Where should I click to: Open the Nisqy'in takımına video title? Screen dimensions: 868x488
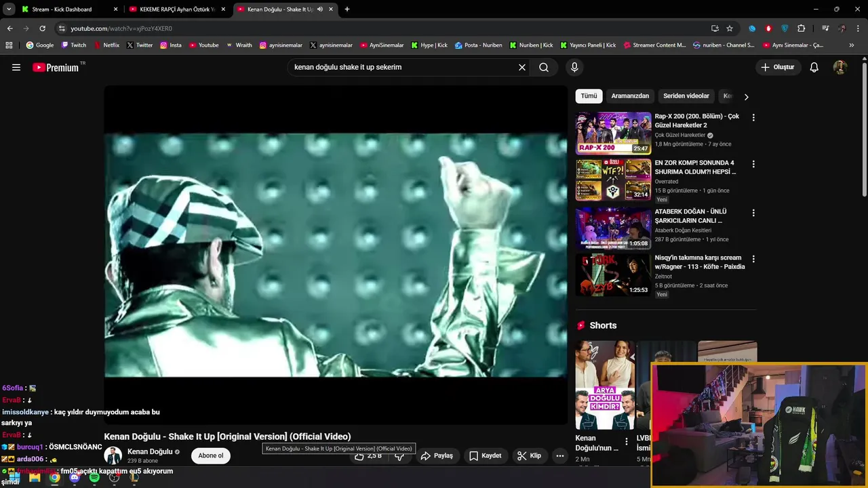[x=700, y=262]
